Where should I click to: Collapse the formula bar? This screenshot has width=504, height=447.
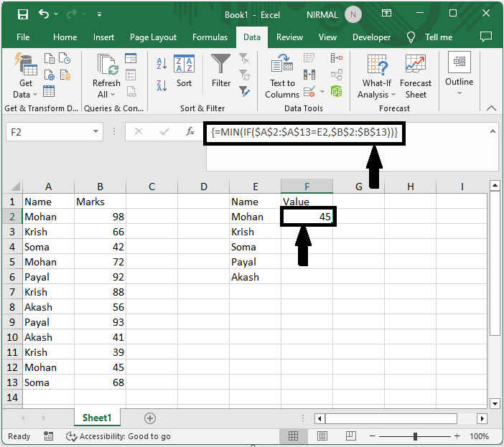click(x=493, y=131)
